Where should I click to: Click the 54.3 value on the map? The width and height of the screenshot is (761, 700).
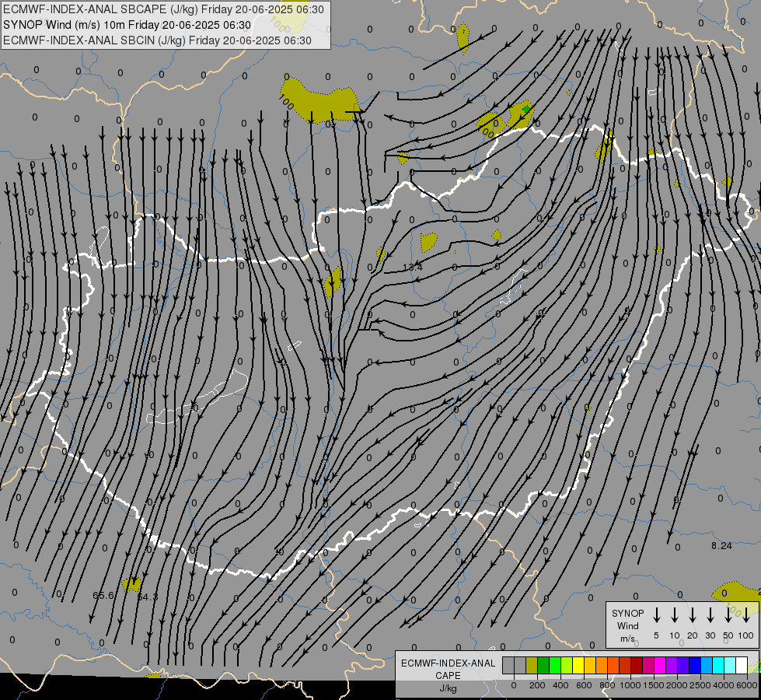148,597
